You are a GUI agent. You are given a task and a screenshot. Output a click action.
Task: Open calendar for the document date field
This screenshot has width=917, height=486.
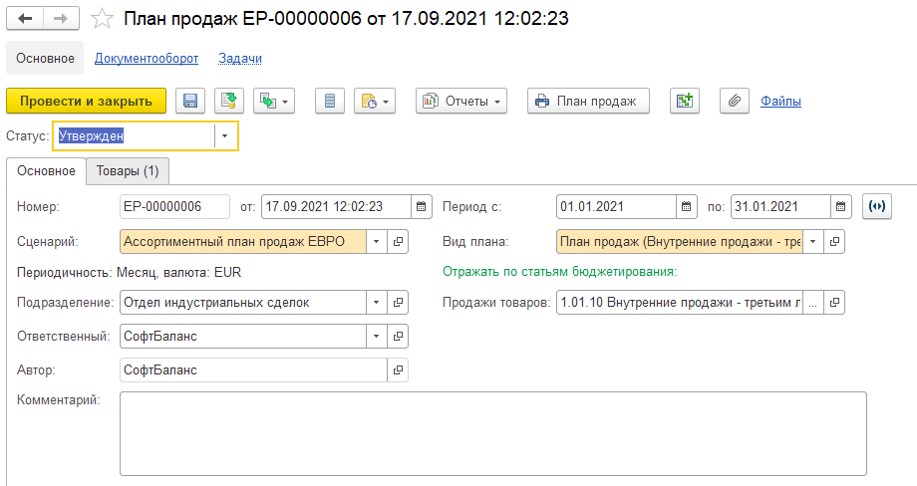tap(421, 206)
